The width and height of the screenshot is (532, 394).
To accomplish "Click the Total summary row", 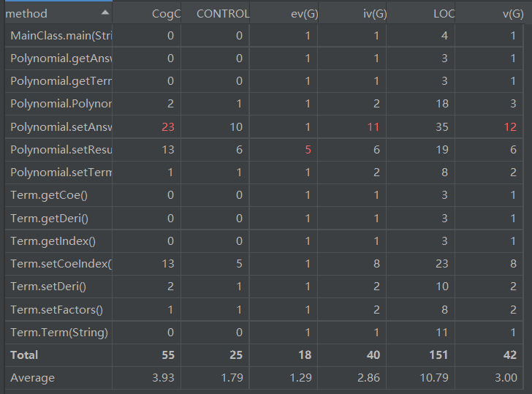I will coord(264,355).
